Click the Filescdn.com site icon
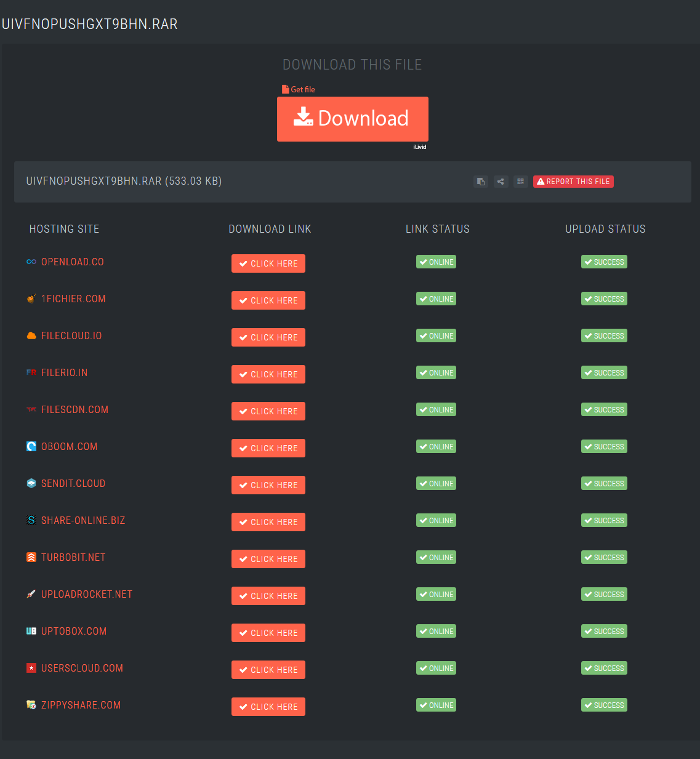This screenshot has width=700, height=759. (31, 409)
